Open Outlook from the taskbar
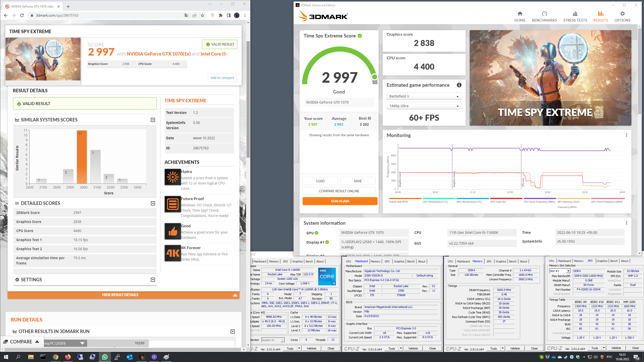The height and width of the screenshot is (362, 644). 130,357
